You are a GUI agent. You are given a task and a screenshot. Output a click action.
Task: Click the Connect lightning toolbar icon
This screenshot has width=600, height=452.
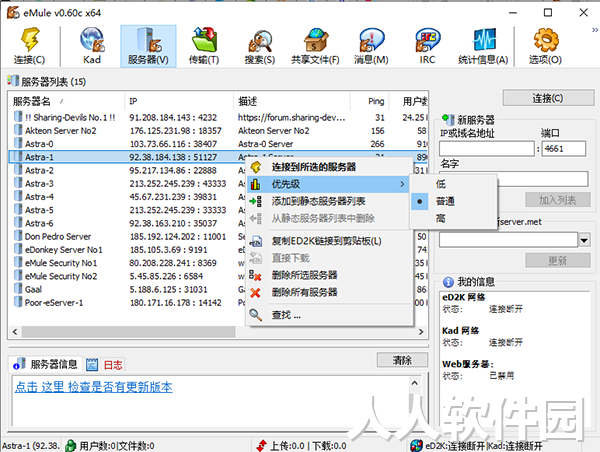29,39
